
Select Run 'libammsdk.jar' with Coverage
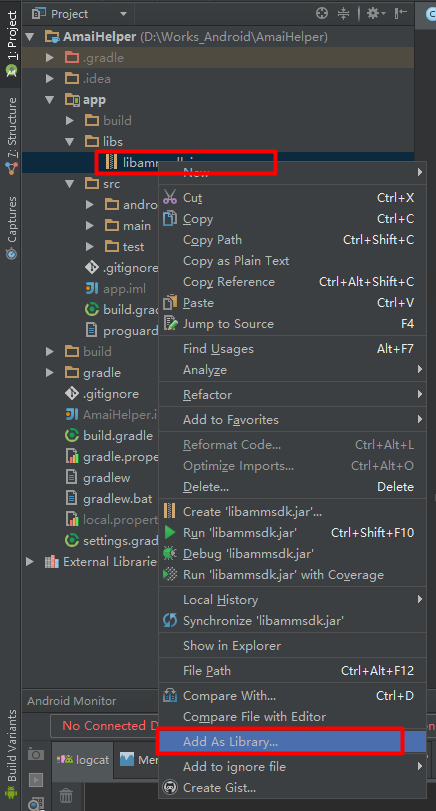[292, 575]
